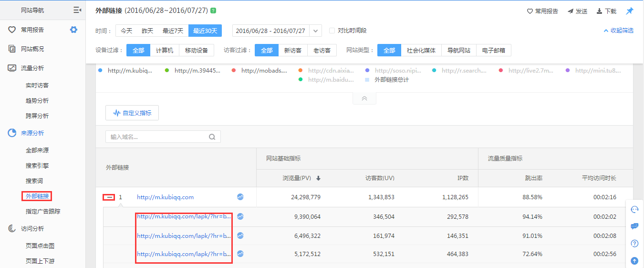Click the blue pin icon

pyautogui.click(x=630, y=11)
